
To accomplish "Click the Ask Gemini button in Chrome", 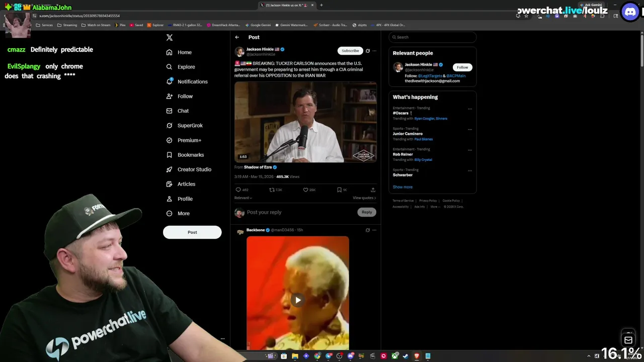I will tap(591, 5).
